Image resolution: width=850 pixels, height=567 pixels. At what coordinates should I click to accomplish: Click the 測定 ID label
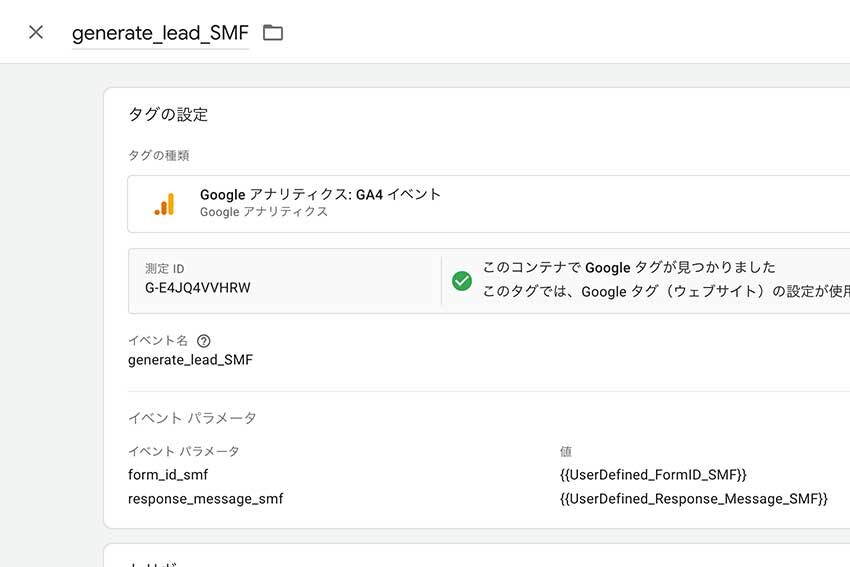click(x=164, y=268)
